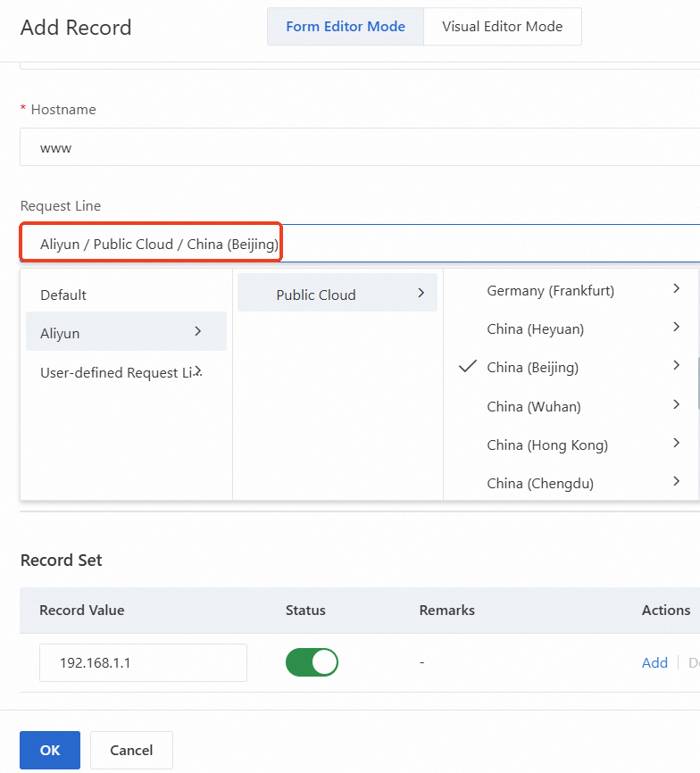Expand China (Wuhan) region arrow
The image size is (700, 773).
coord(677,405)
